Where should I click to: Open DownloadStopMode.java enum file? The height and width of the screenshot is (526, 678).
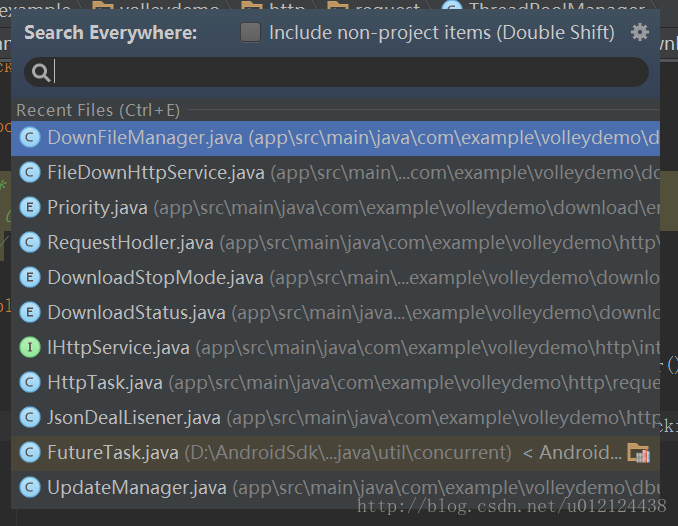(x=335, y=278)
